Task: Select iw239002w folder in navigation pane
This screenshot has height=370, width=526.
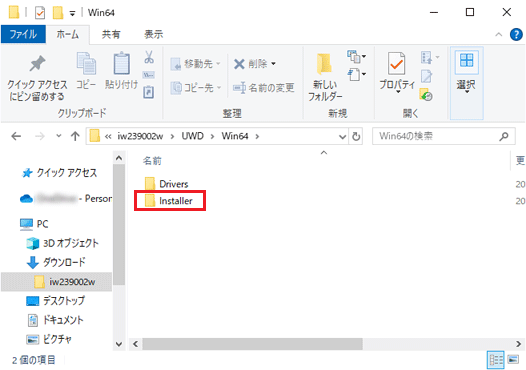Action: click(x=56, y=282)
